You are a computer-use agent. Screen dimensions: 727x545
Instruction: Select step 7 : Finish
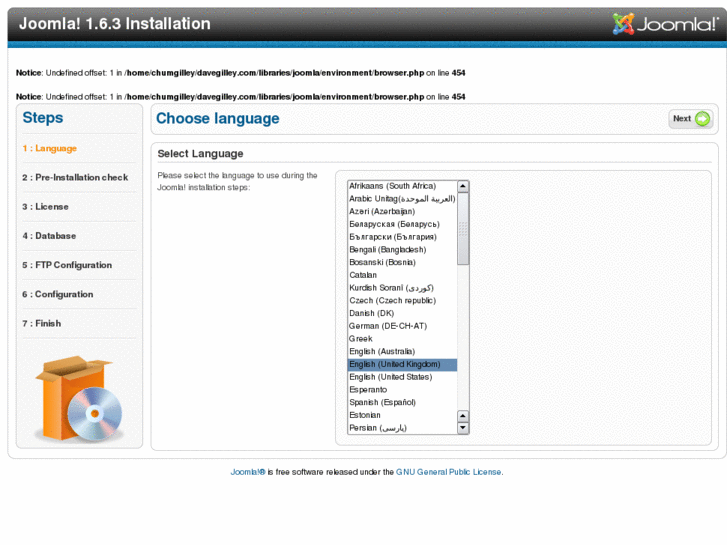[x=42, y=323]
